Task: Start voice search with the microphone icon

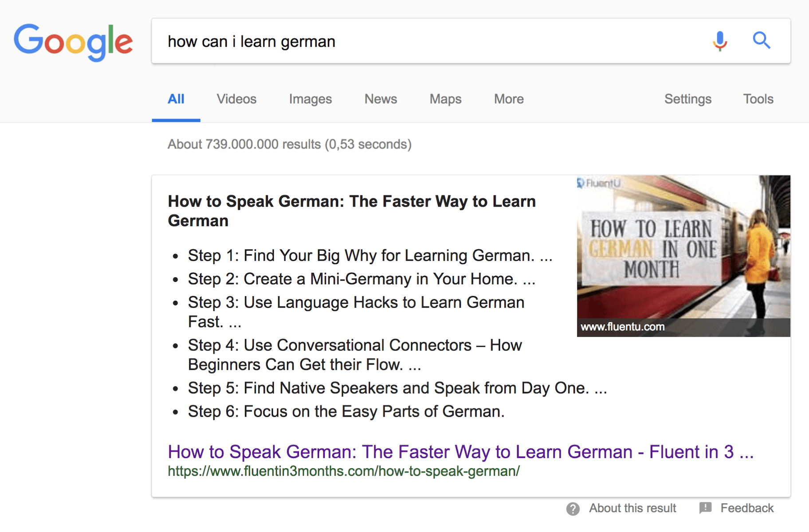Action: [720, 41]
